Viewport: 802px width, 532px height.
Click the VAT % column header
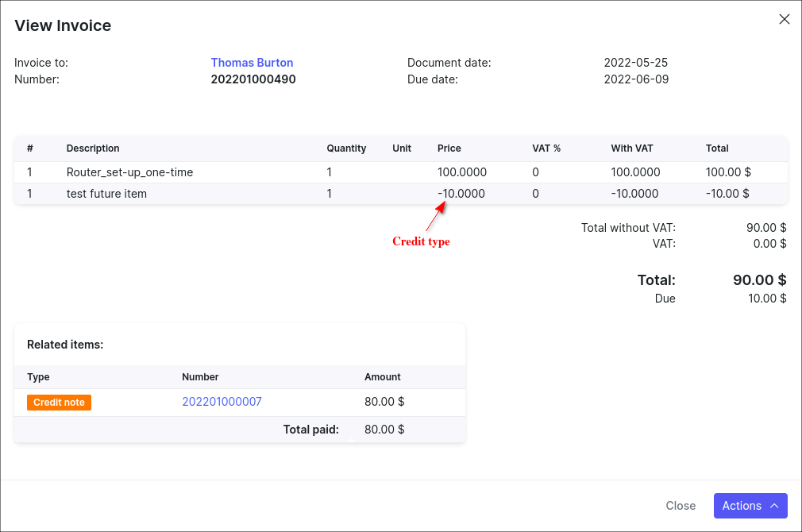546,148
